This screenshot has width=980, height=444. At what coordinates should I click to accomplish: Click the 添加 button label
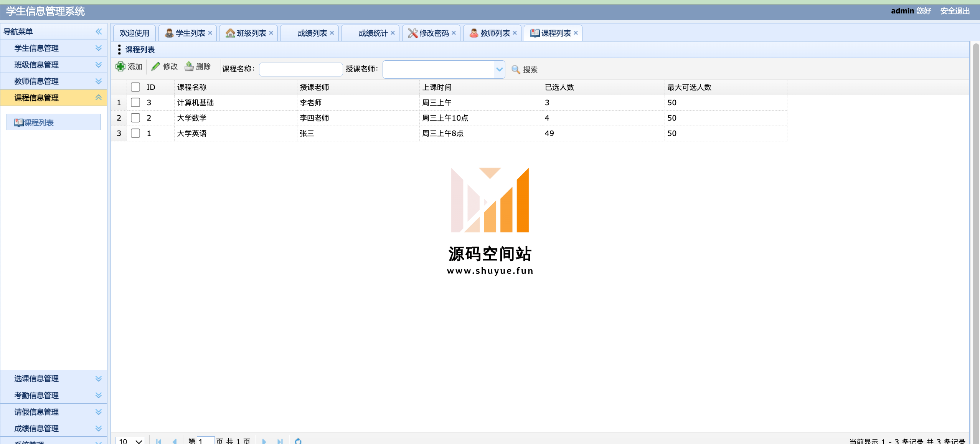click(135, 66)
